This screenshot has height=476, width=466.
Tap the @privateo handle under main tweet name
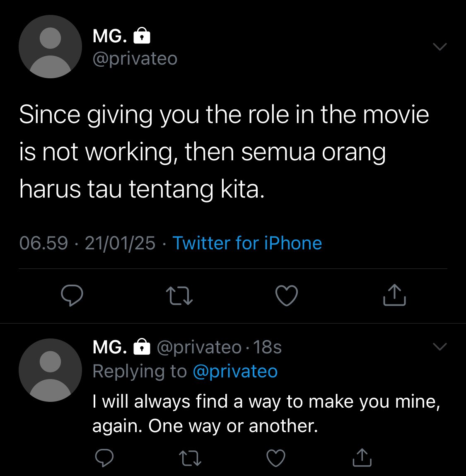click(135, 58)
